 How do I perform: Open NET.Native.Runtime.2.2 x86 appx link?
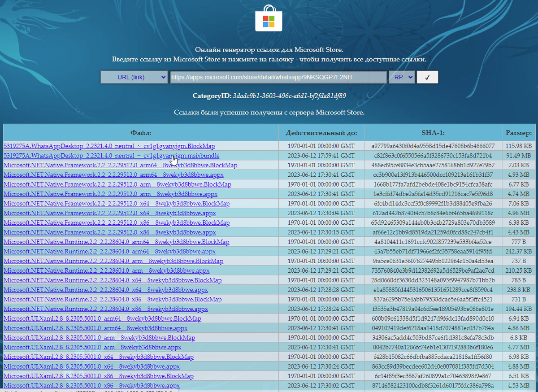pos(106,309)
